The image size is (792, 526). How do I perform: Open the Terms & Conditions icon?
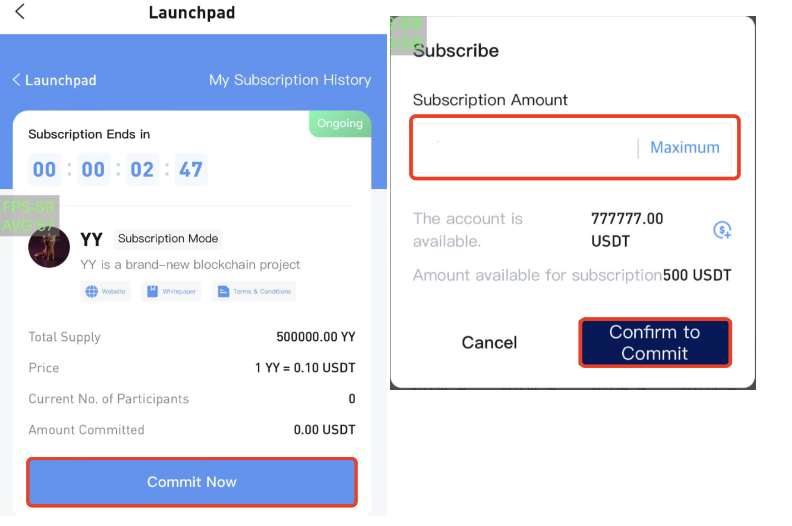tap(223, 292)
